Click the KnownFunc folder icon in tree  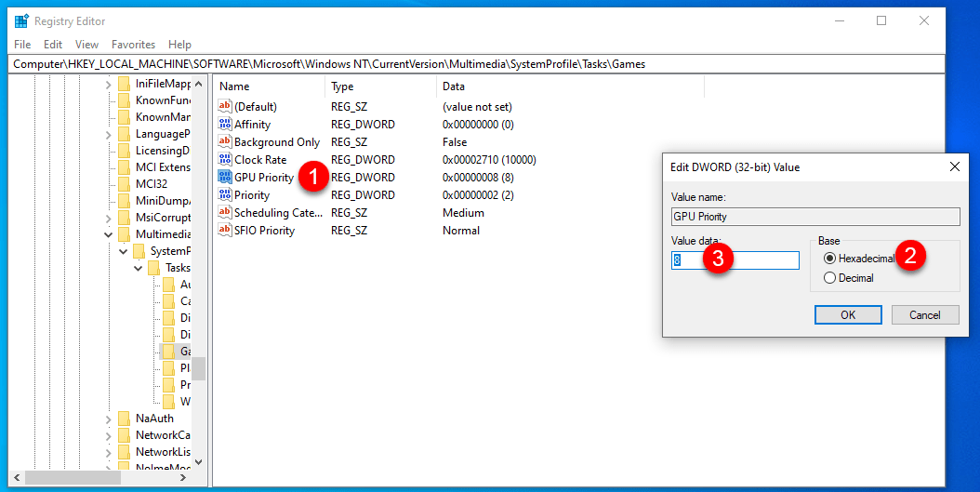(x=125, y=100)
